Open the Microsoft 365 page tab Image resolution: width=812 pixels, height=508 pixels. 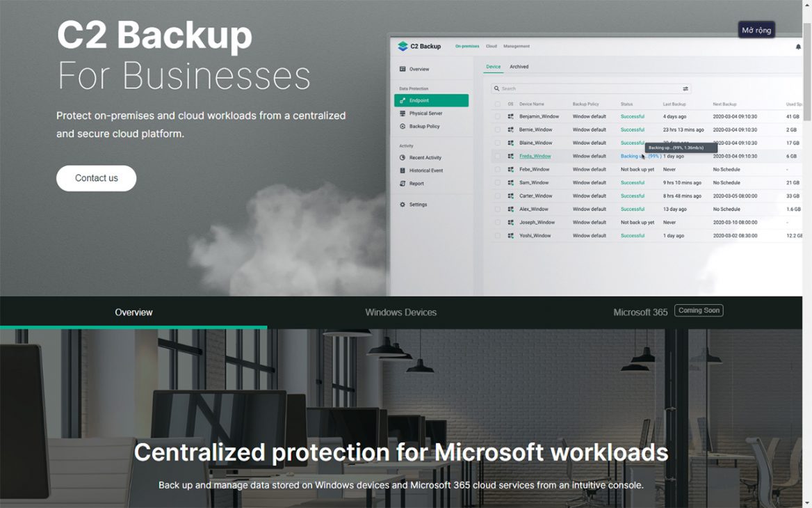click(x=640, y=312)
